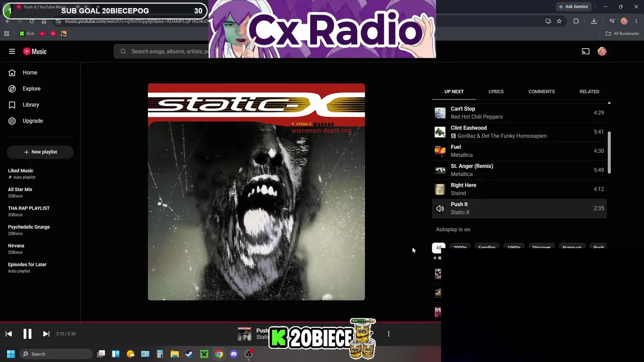Open the YouTube Music bookmark icon
Viewport: 644px width, 362px height.
53,34
